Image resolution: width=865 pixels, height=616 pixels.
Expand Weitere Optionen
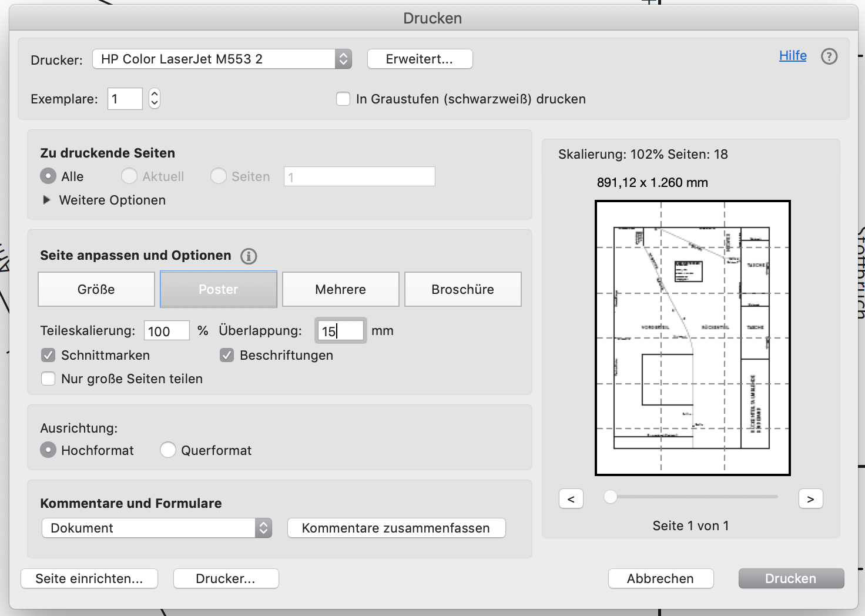46,200
